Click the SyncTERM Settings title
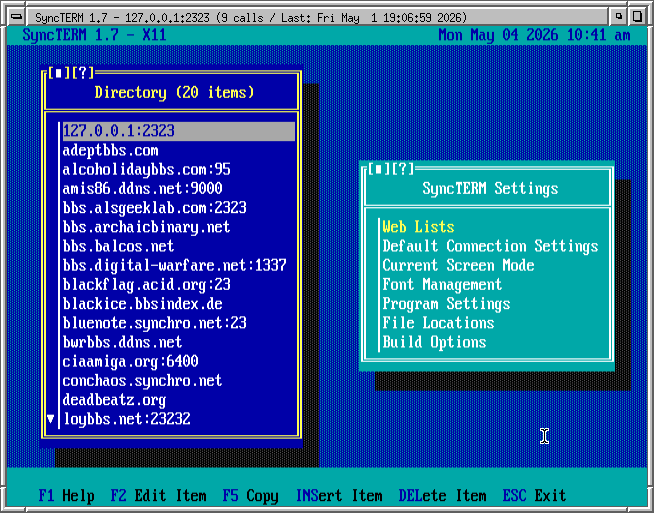This screenshot has width=654, height=513. click(x=490, y=189)
